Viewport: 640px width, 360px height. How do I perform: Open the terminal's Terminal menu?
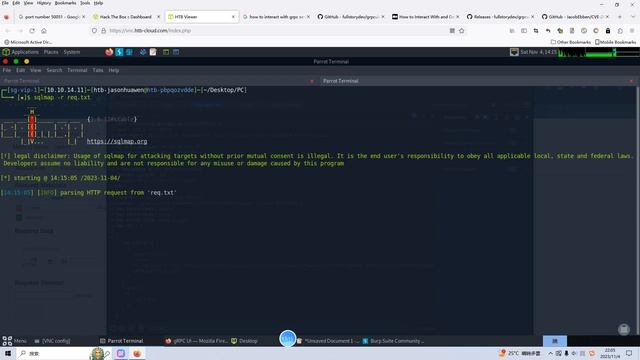[x=77, y=70]
